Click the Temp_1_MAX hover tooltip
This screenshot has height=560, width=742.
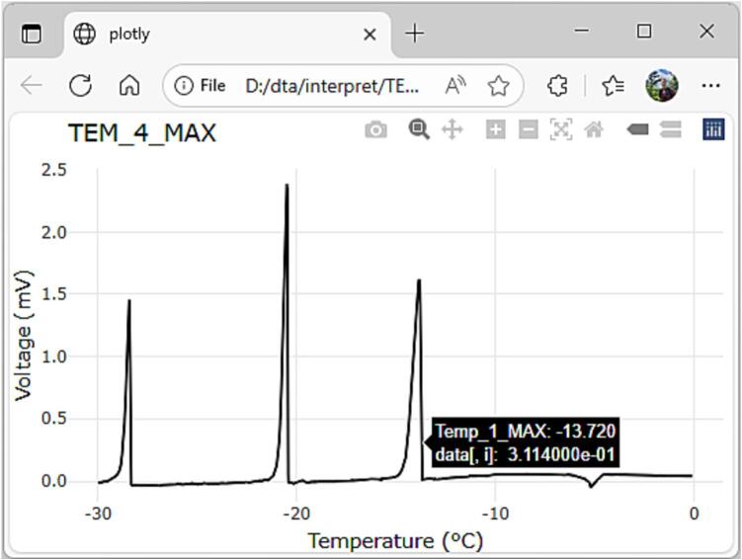point(526,442)
